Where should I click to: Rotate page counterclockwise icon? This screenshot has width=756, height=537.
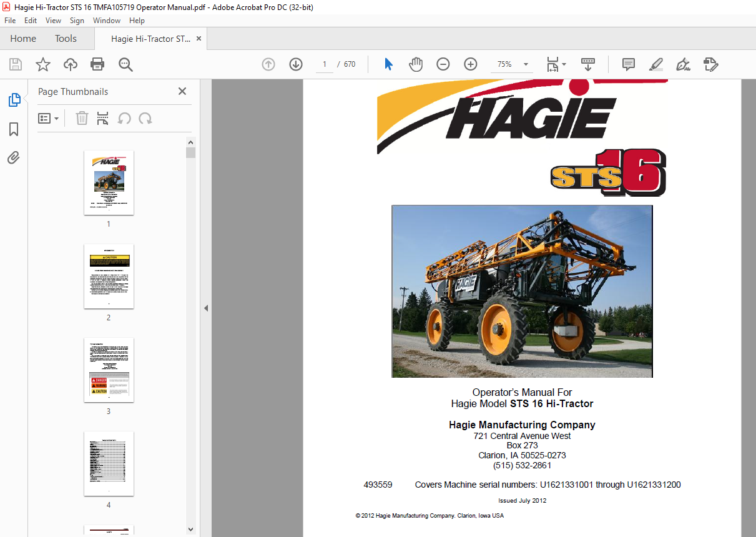pyautogui.click(x=124, y=118)
